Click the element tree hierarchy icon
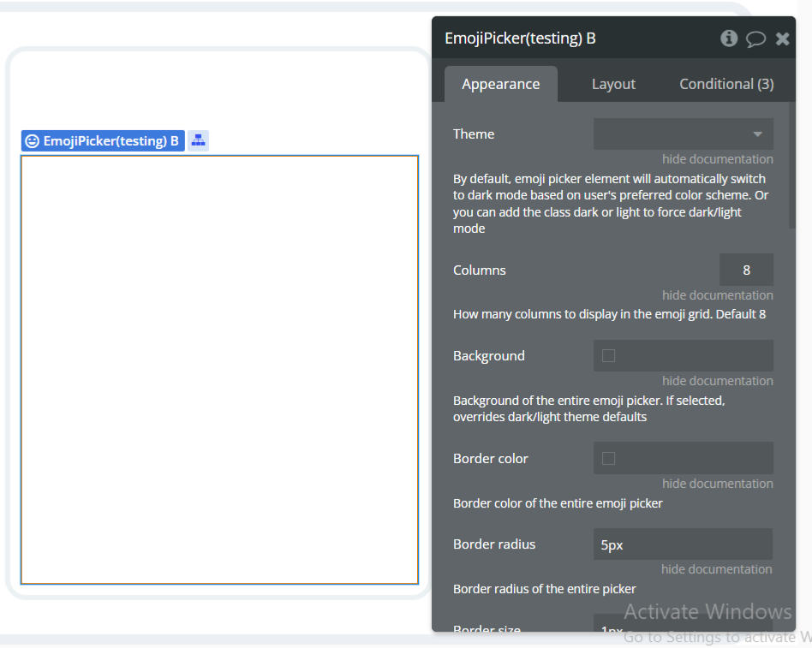 pyautogui.click(x=199, y=140)
